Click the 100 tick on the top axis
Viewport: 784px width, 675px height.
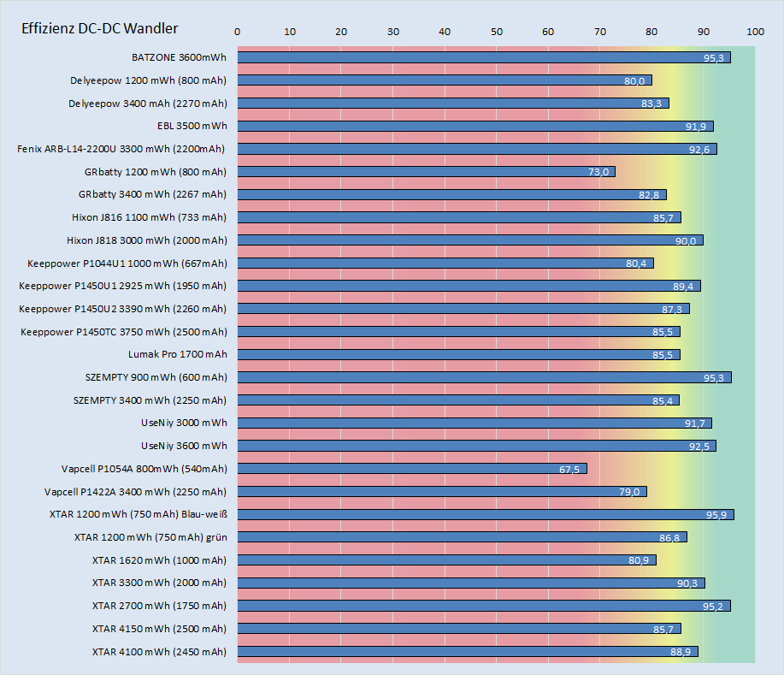pos(755,32)
